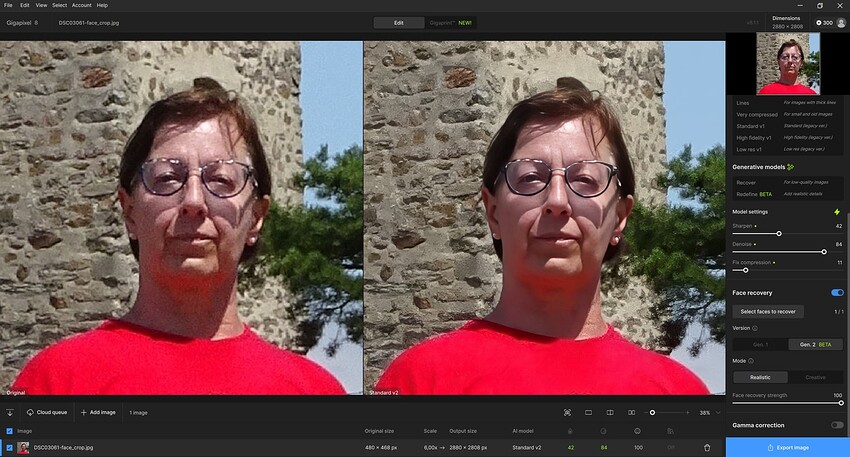Screen dimensions: 850x457
Task: Switch to split slider view icon
Action: [x=610, y=413]
